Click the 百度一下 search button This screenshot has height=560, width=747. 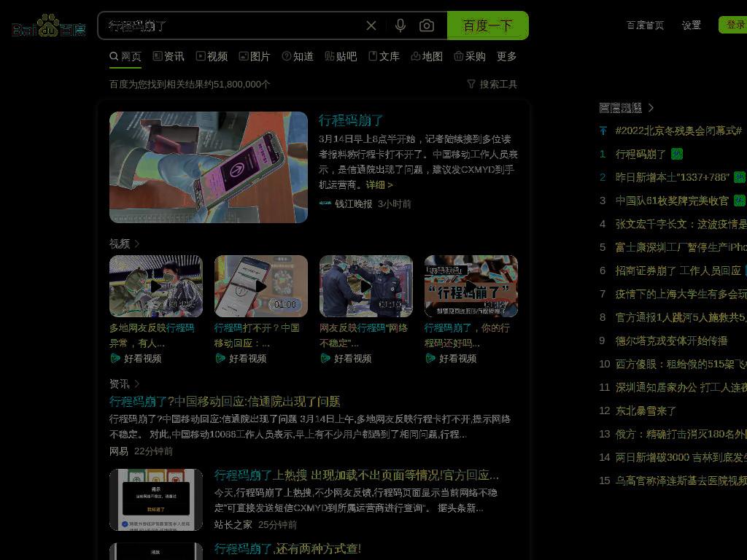(x=488, y=26)
